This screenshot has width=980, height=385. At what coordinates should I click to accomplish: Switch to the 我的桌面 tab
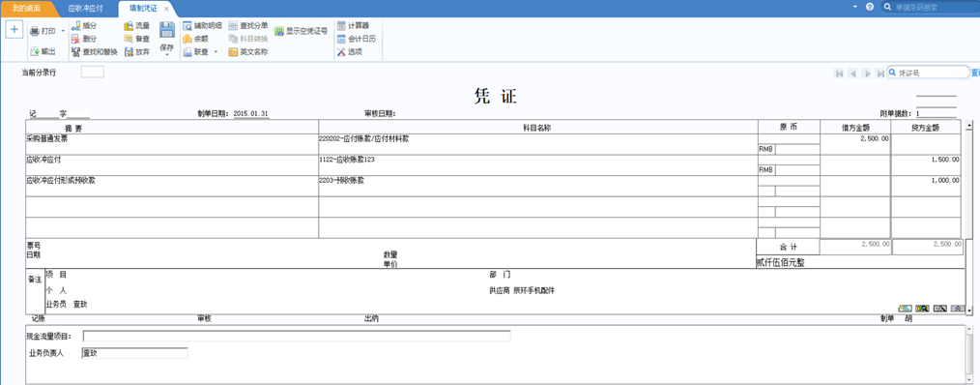pyautogui.click(x=27, y=10)
